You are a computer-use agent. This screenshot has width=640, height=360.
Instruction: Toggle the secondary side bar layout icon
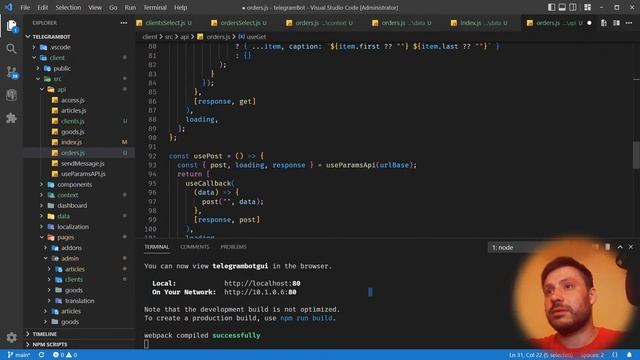(573, 7)
